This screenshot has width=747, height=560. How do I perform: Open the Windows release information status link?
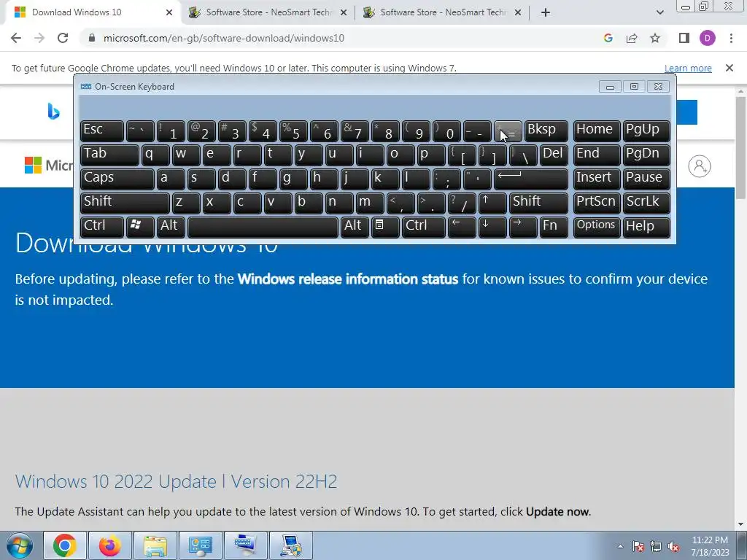(x=348, y=279)
